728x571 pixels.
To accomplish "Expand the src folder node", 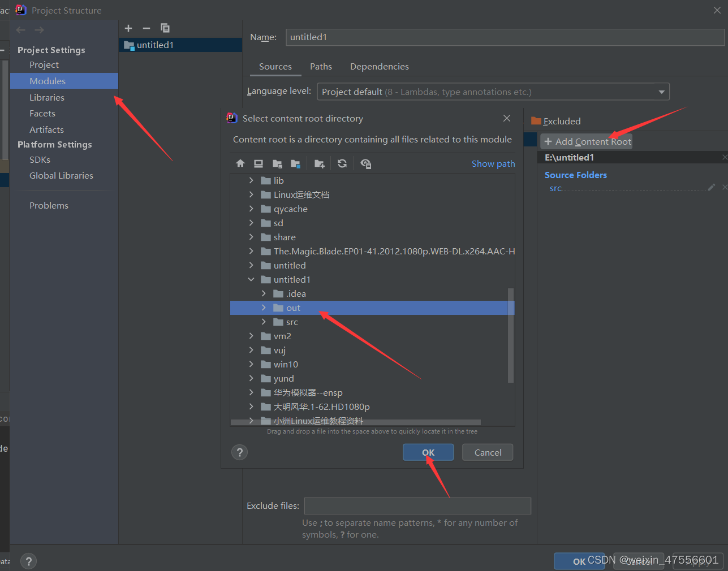I will [264, 322].
